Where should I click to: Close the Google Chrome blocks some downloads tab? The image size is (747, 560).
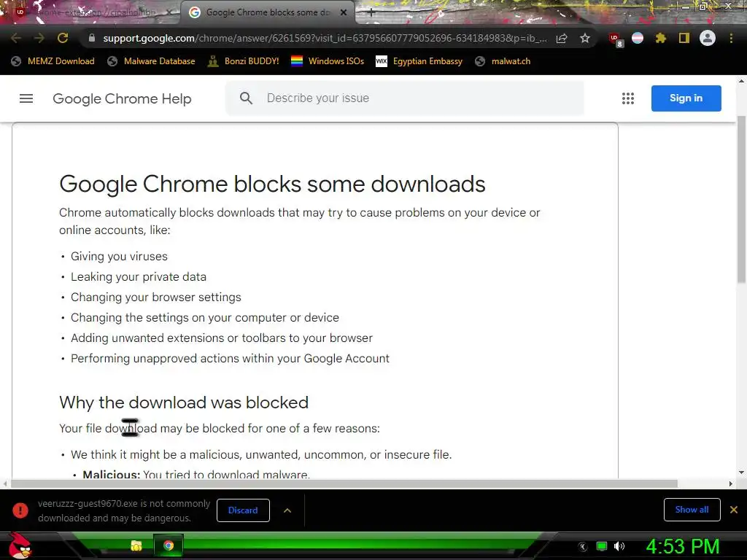coord(344,12)
